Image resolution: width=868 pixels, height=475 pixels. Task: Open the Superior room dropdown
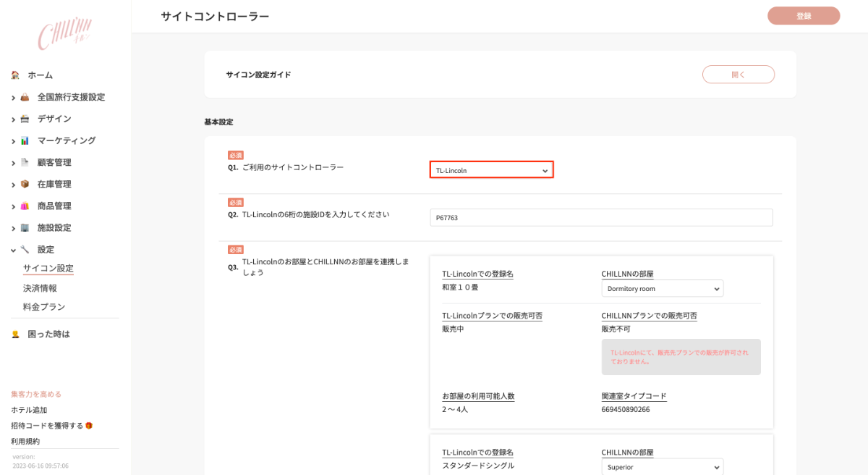(x=662, y=467)
